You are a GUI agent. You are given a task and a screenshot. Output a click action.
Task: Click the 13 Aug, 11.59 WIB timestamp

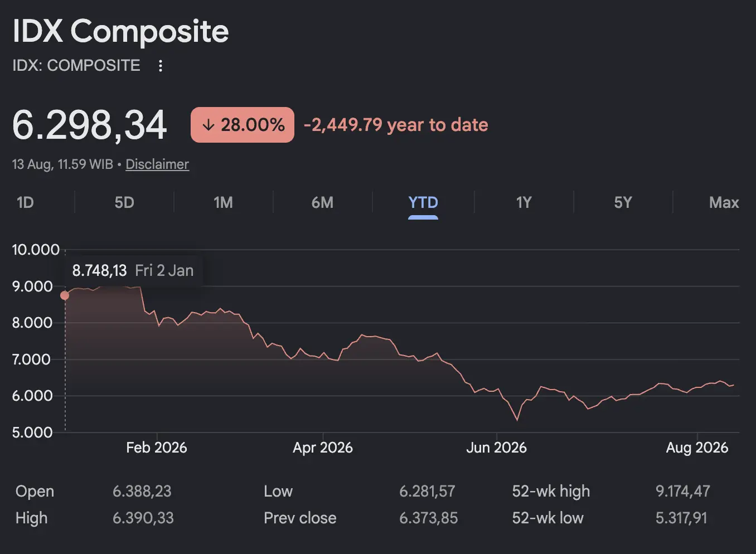coord(62,164)
